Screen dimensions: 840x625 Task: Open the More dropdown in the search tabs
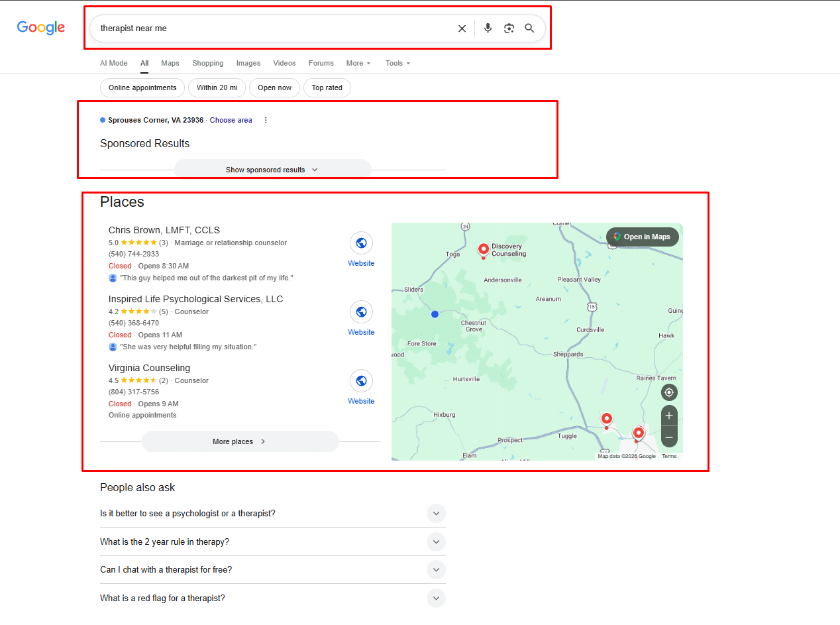[x=358, y=63]
